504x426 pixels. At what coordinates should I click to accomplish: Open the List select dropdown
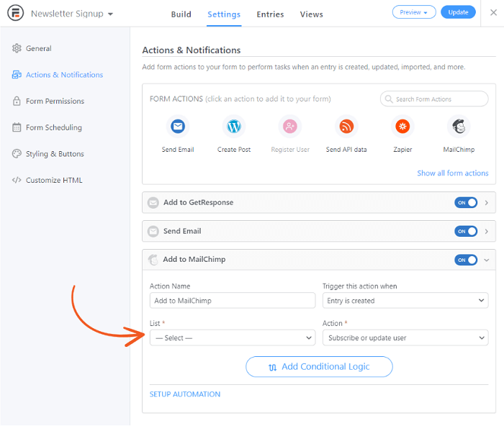pyautogui.click(x=233, y=337)
